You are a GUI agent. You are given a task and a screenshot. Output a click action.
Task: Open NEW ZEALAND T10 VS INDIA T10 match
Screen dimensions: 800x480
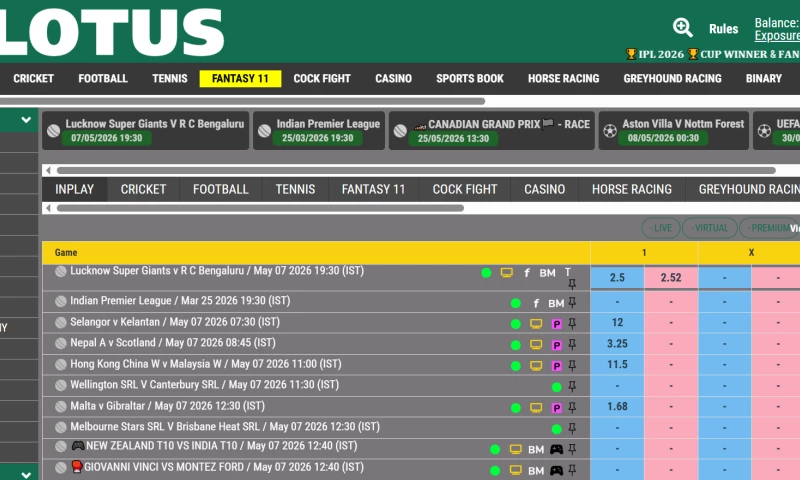coord(214,446)
